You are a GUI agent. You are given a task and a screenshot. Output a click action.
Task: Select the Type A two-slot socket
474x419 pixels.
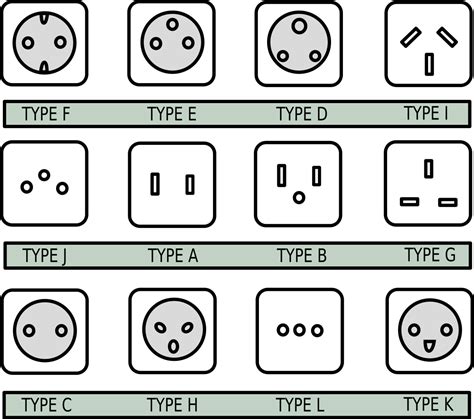(x=172, y=185)
